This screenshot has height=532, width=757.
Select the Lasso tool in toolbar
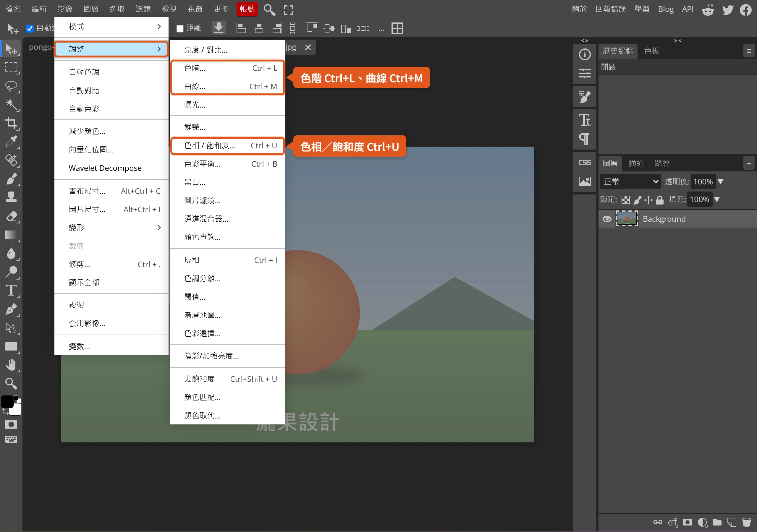pyautogui.click(x=12, y=86)
